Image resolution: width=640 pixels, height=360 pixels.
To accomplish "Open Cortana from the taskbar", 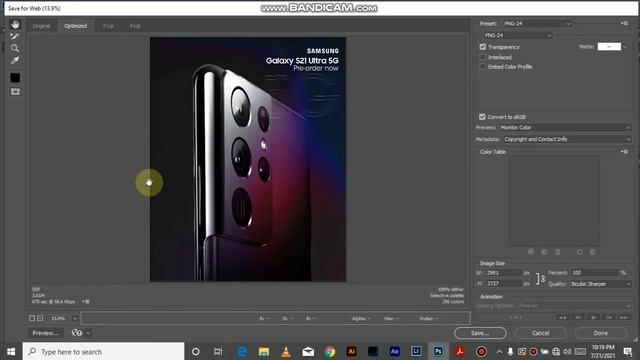I will point(196,351).
